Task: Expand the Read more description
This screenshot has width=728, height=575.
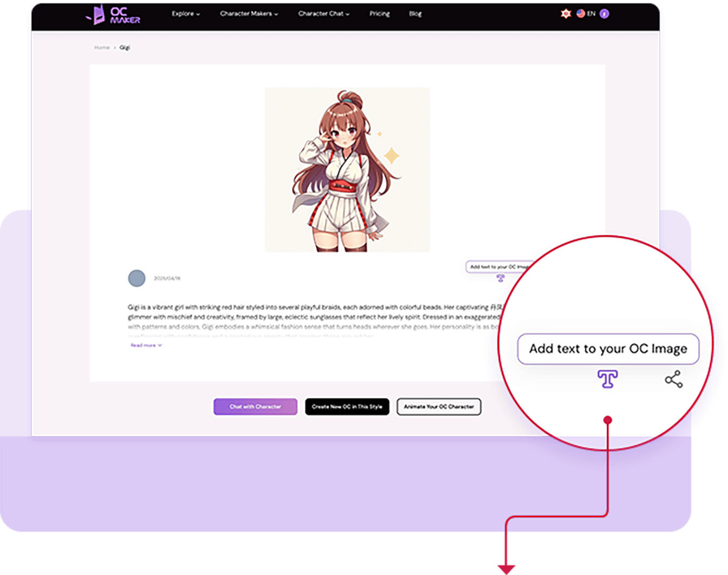Action: pos(145,345)
